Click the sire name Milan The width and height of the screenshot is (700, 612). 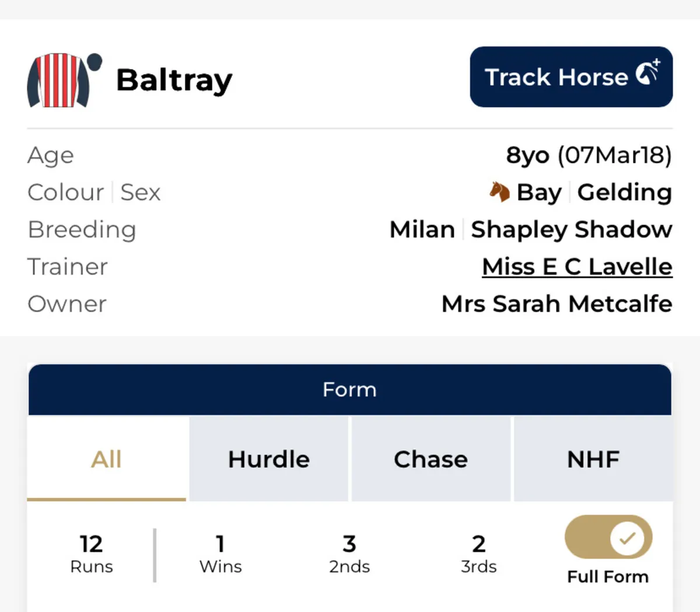click(422, 229)
